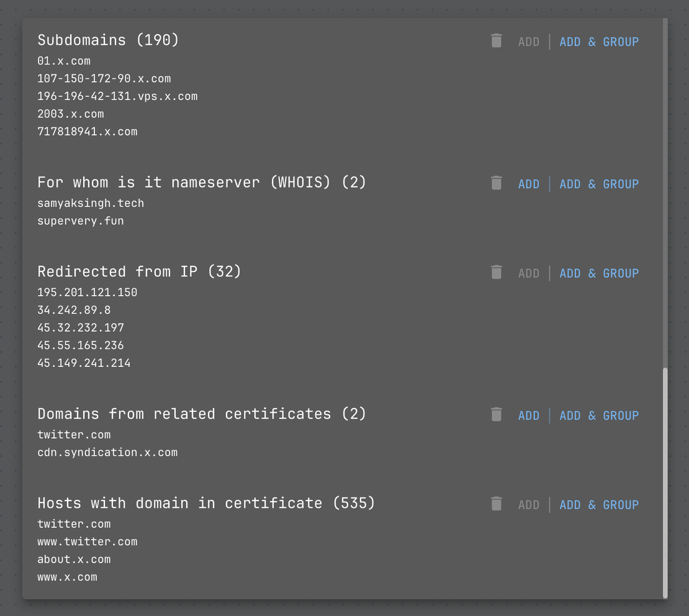This screenshot has width=689, height=616.
Task: Delete the Hosts with domain certificate via trash icon
Action: point(496,504)
